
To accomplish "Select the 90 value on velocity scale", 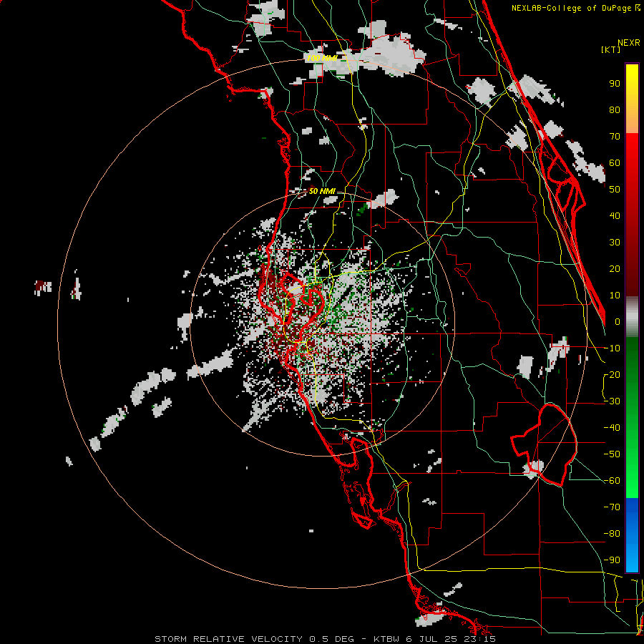I will pyautogui.click(x=615, y=84).
